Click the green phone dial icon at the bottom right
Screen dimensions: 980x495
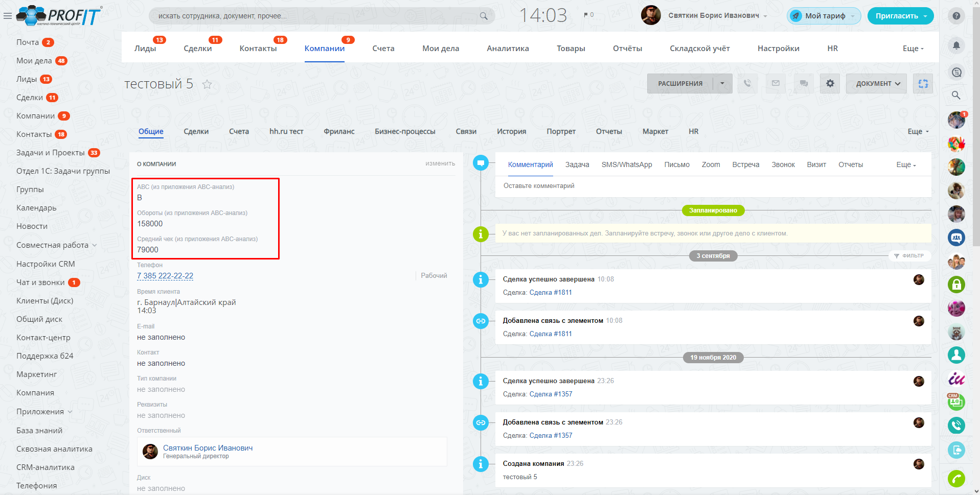click(956, 479)
